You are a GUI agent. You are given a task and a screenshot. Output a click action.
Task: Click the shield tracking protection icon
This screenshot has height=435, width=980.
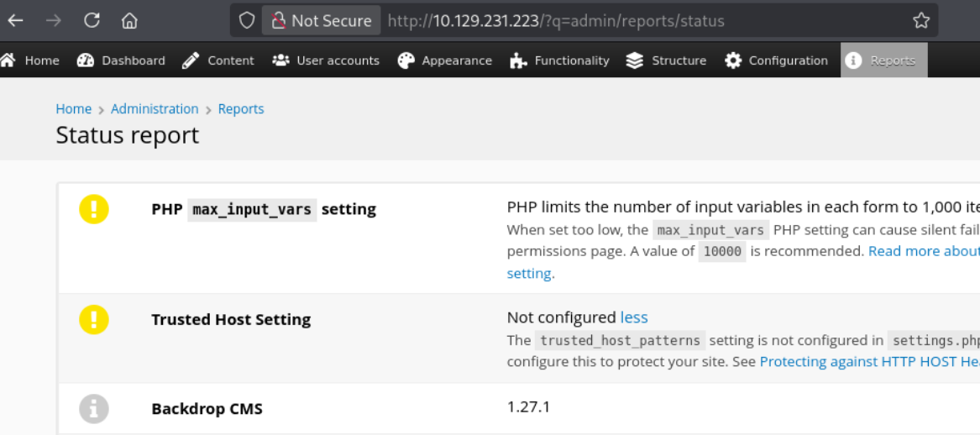coord(247,21)
